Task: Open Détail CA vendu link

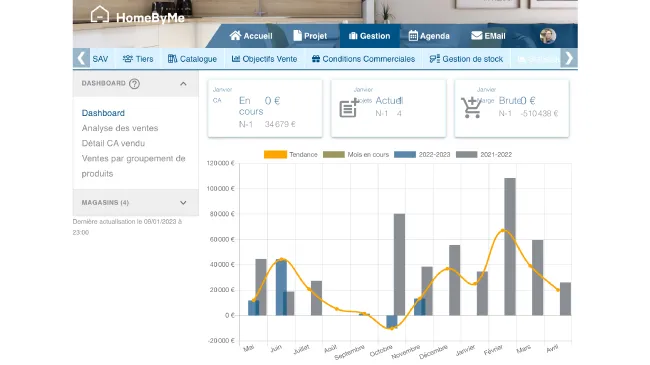Action: click(x=113, y=144)
